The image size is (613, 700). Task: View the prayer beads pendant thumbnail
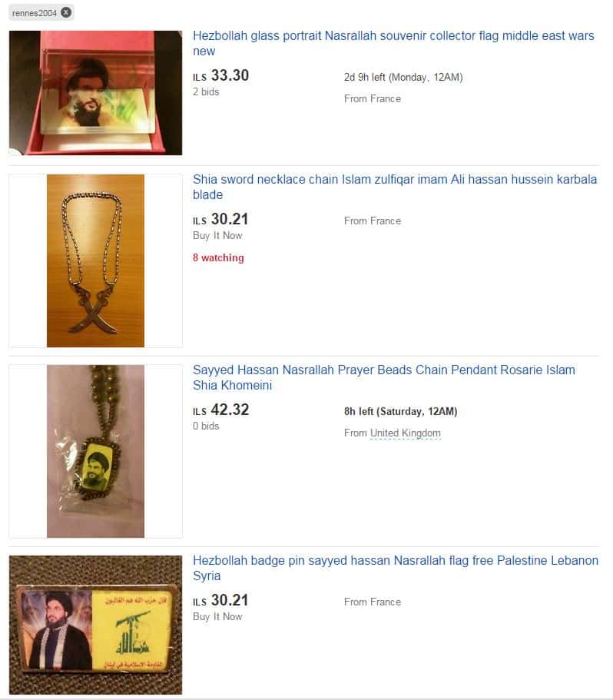pyautogui.click(x=95, y=451)
